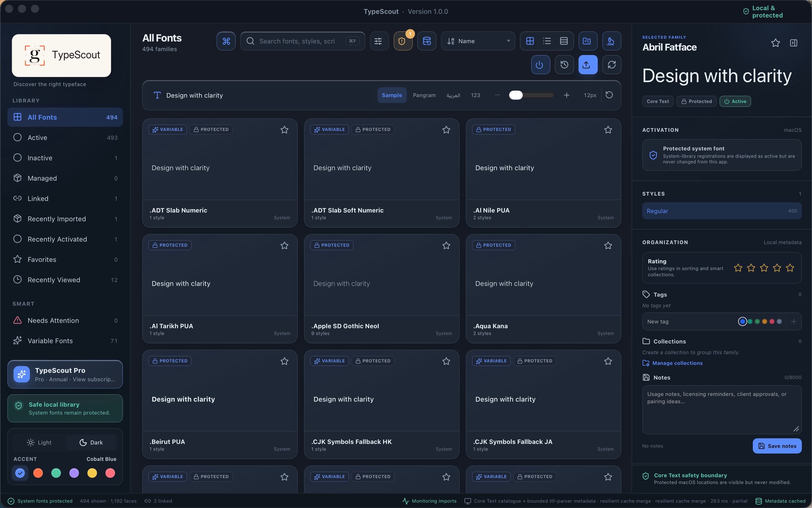Star the .ADT Slab Soft Numeric card
The height and width of the screenshot is (508, 812).
(x=446, y=130)
